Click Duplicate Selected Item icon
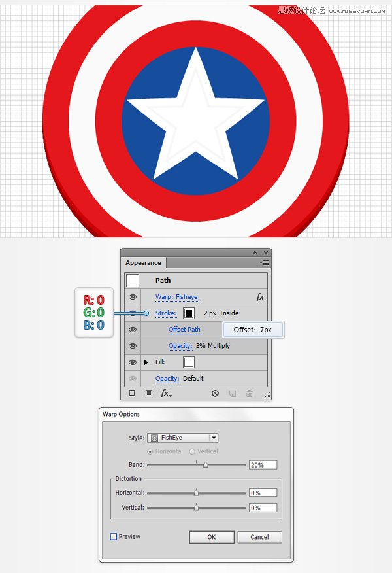This screenshot has width=392, height=573. (232, 394)
